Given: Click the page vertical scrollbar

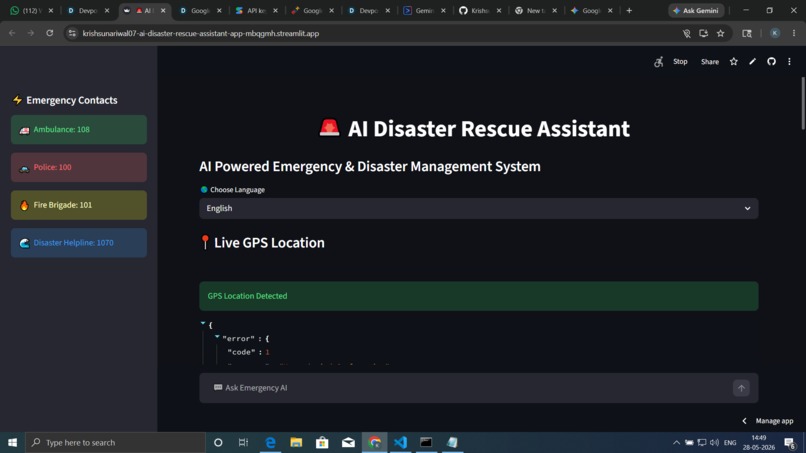Looking at the screenshot, I should [x=802, y=103].
